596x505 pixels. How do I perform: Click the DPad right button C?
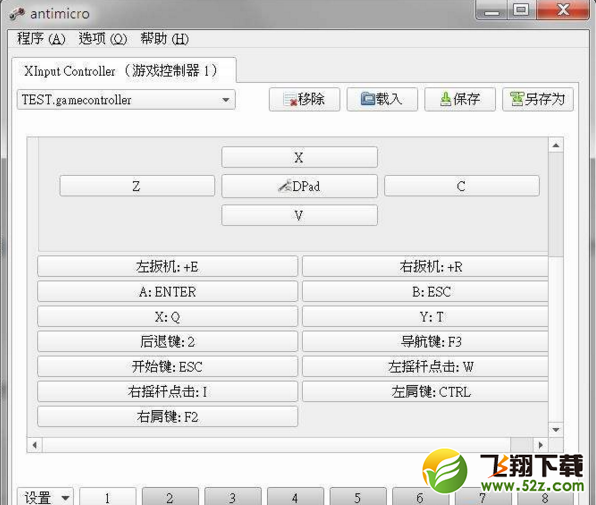(461, 186)
